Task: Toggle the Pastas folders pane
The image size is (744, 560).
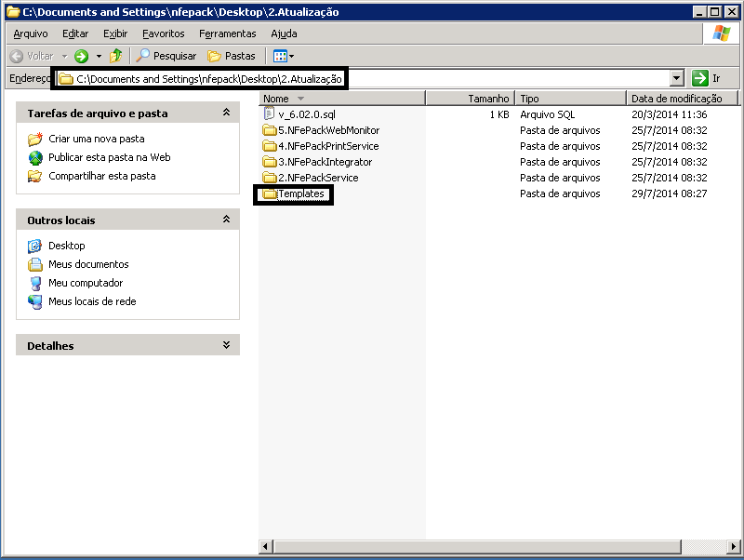Action: (x=232, y=56)
